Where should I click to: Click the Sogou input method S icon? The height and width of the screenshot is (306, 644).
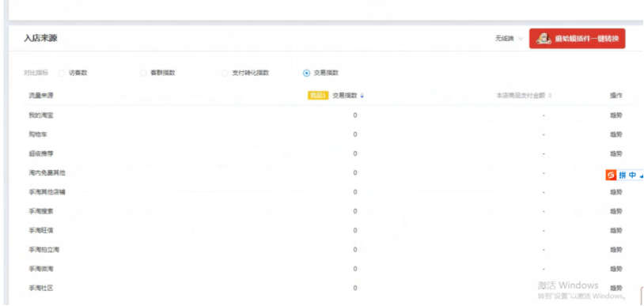[x=611, y=176]
